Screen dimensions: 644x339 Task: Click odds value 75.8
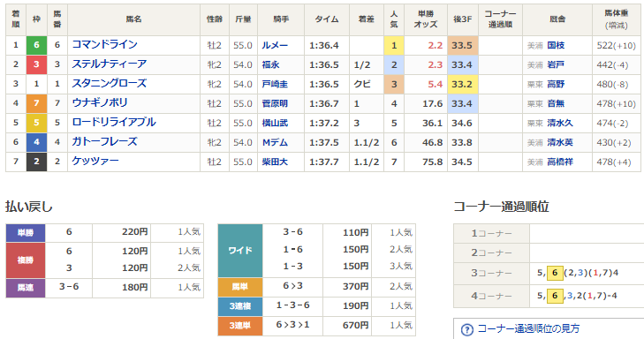(x=433, y=162)
